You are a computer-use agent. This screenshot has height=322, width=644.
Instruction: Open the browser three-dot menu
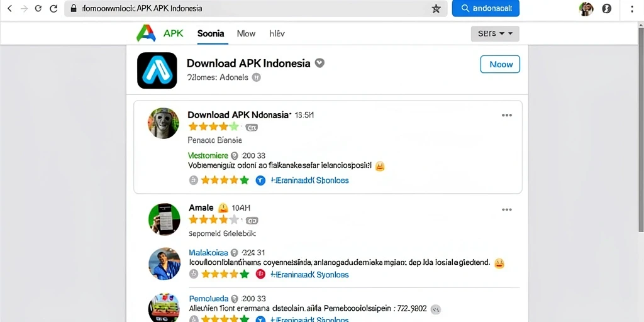(x=632, y=9)
